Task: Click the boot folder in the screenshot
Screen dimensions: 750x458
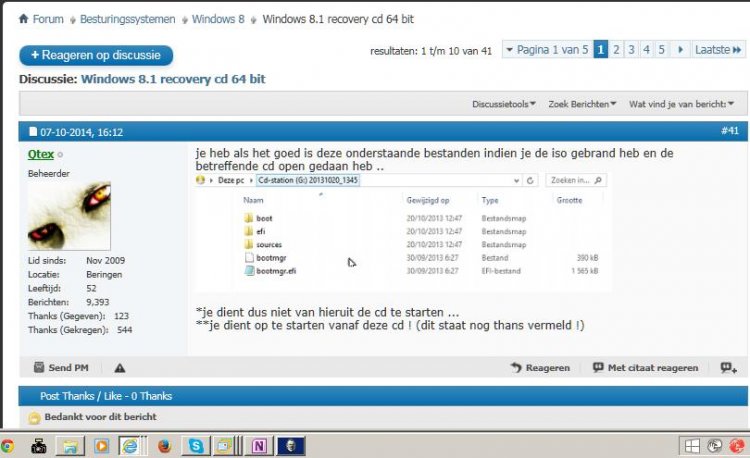Action: click(x=258, y=218)
